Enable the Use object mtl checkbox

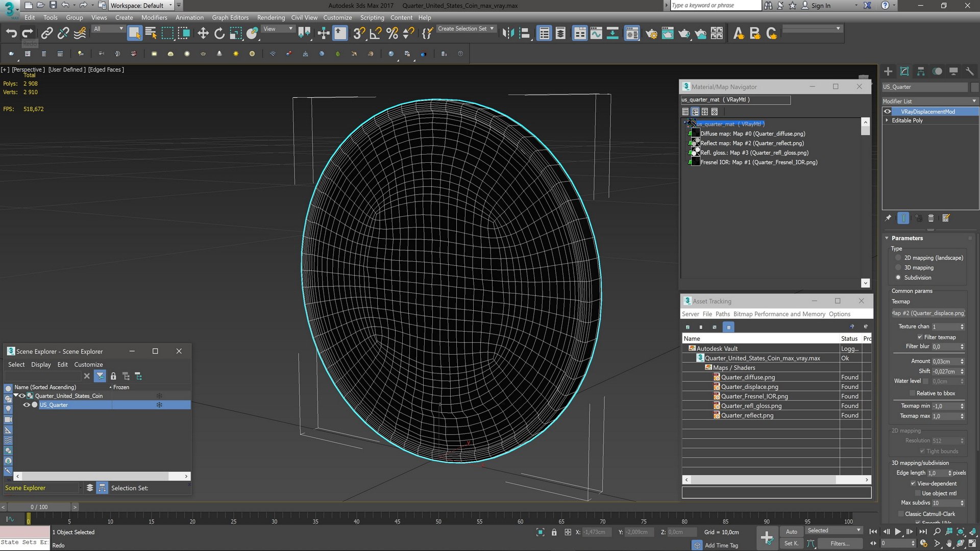[918, 493]
